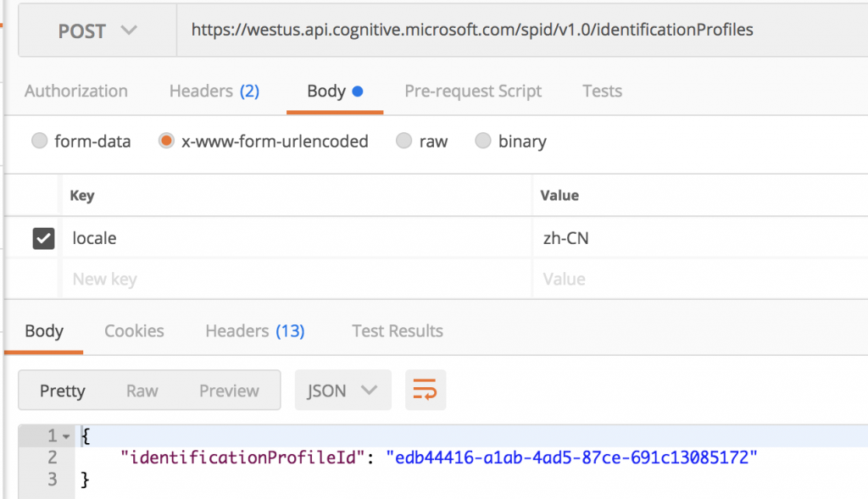Click the wrap lines icon in response toolbar

click(x=425, y=391)
